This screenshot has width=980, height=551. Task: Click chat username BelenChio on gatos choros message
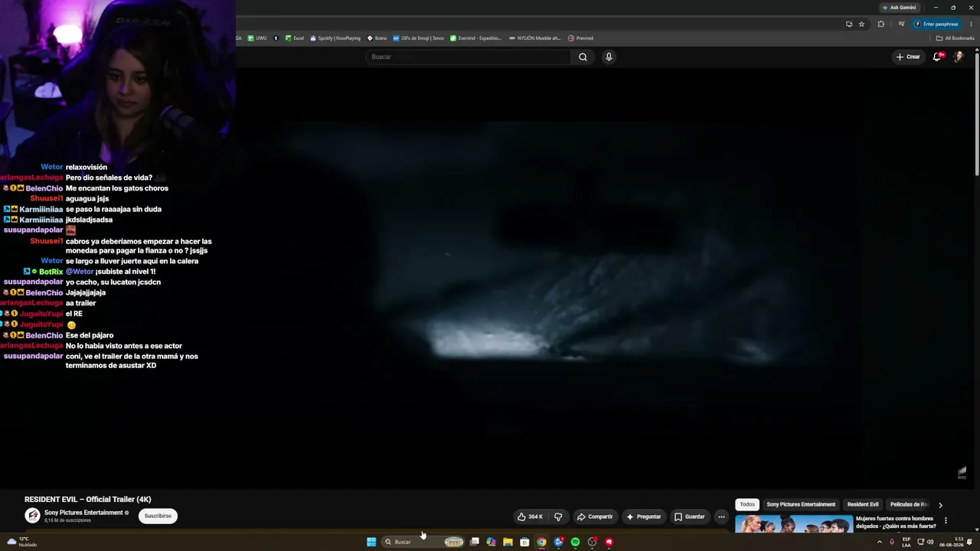tap(44, 188)
